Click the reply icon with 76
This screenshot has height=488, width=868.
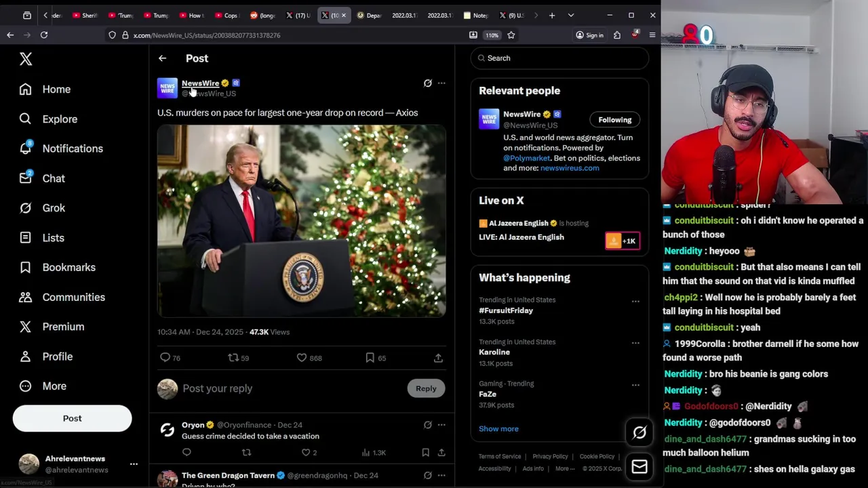coord(165,357)
